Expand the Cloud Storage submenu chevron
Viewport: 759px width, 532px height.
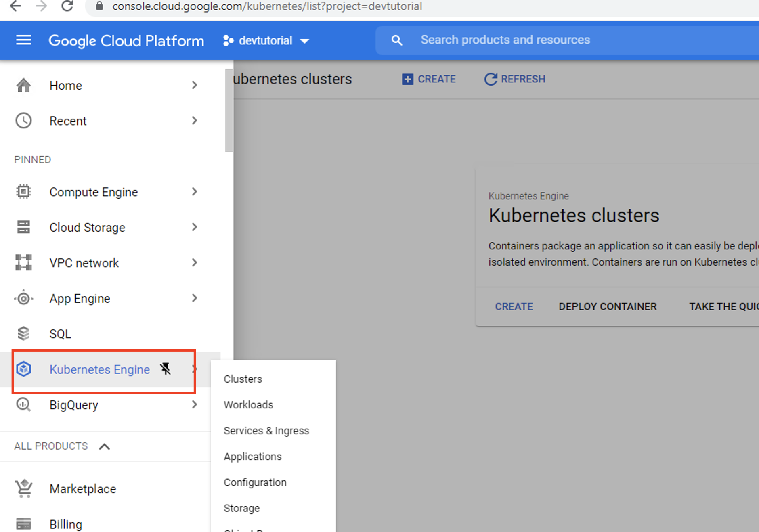(x=195, y=227)
